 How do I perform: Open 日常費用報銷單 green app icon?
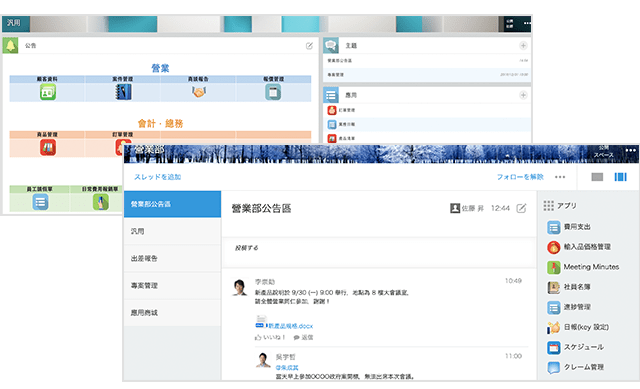click(x=100, y=202)
